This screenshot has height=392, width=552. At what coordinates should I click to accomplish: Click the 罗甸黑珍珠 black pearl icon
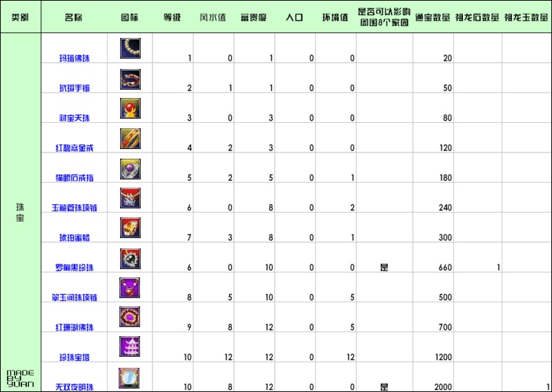coord(130,259)
